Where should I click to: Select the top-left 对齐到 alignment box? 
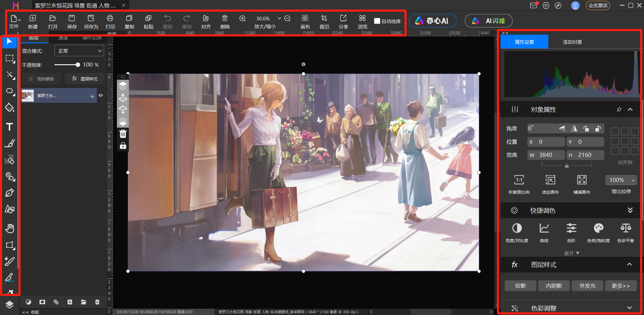tap(615, 131)
